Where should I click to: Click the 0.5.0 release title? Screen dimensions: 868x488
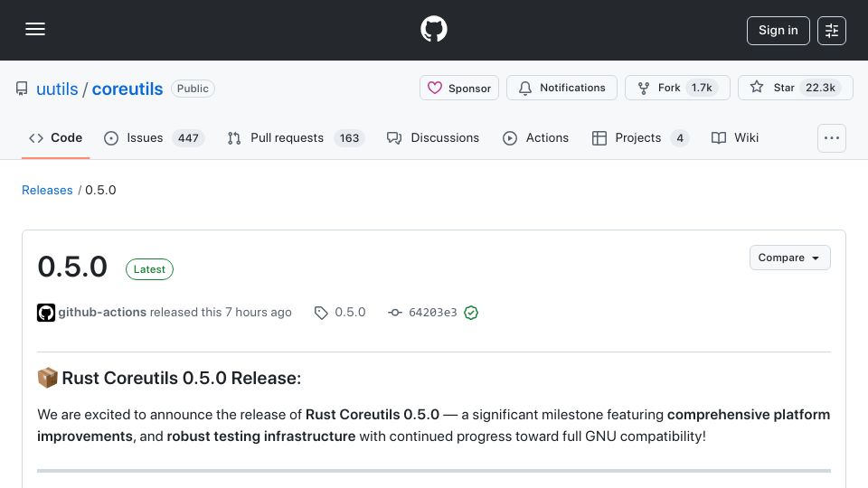[72, 267]
